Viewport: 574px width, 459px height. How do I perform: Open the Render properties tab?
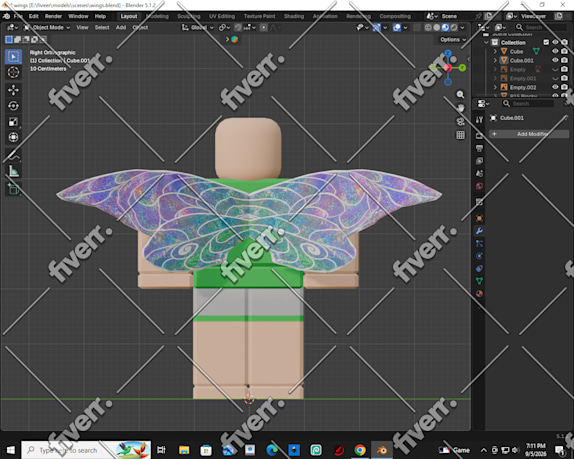(x=479, y=136)
